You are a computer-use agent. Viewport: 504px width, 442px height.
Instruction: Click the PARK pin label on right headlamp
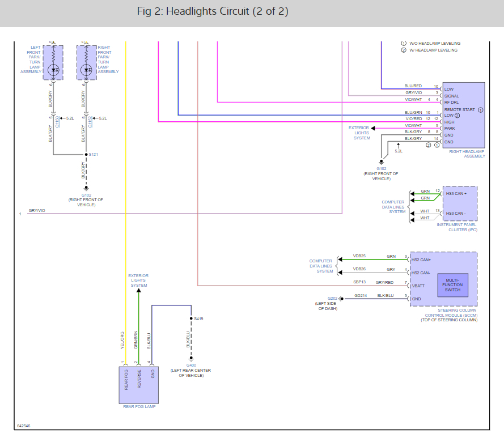click(450, 129)
